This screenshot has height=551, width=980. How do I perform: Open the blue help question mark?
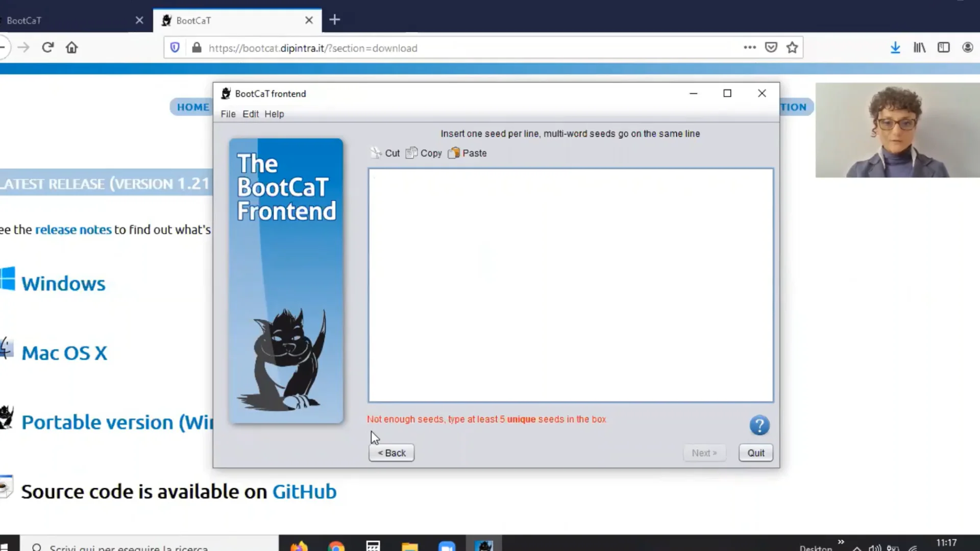click(x=759, y=425)
